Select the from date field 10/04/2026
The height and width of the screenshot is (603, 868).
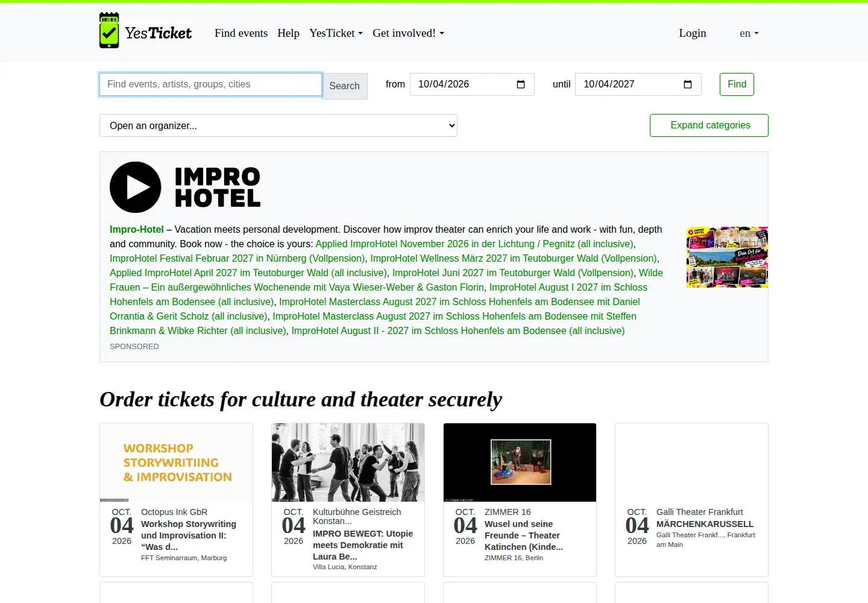tap(472, 84)
